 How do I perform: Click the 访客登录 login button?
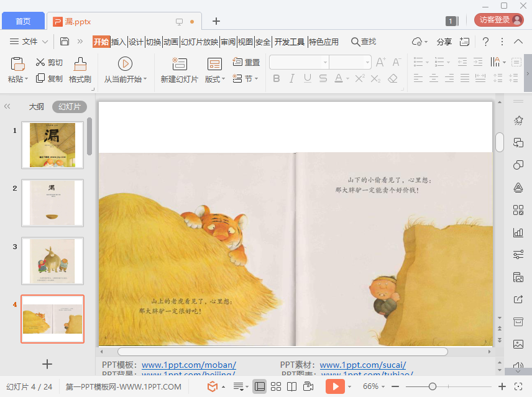tap(499, 20)
